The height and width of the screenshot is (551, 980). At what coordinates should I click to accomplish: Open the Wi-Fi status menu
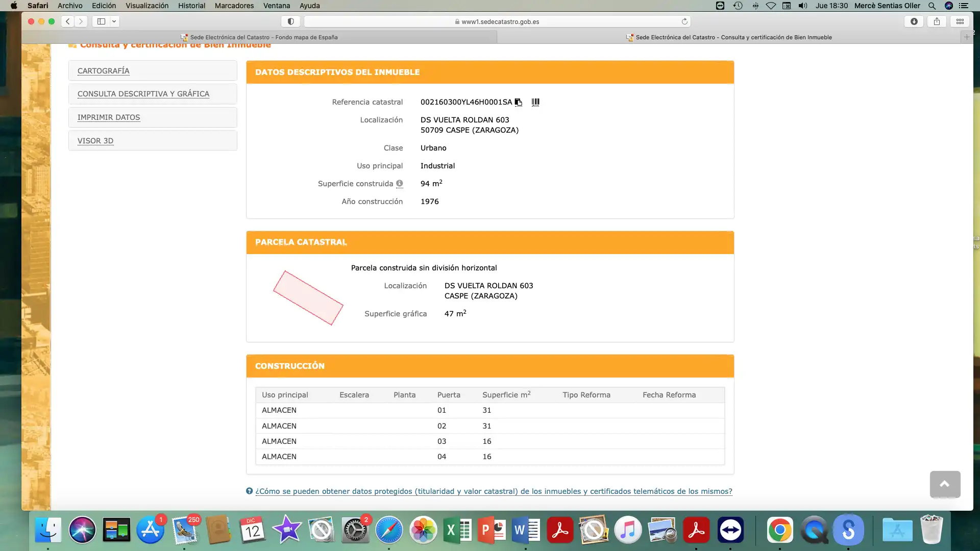pos(771,6)
